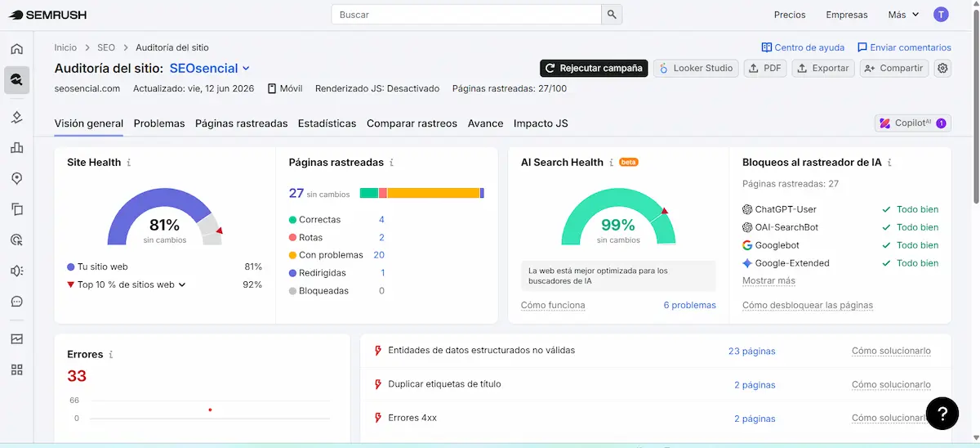Viewport: 980px width, 448px height.
Task: Click the vertical page scrollbar
Action: pos(974,106)
